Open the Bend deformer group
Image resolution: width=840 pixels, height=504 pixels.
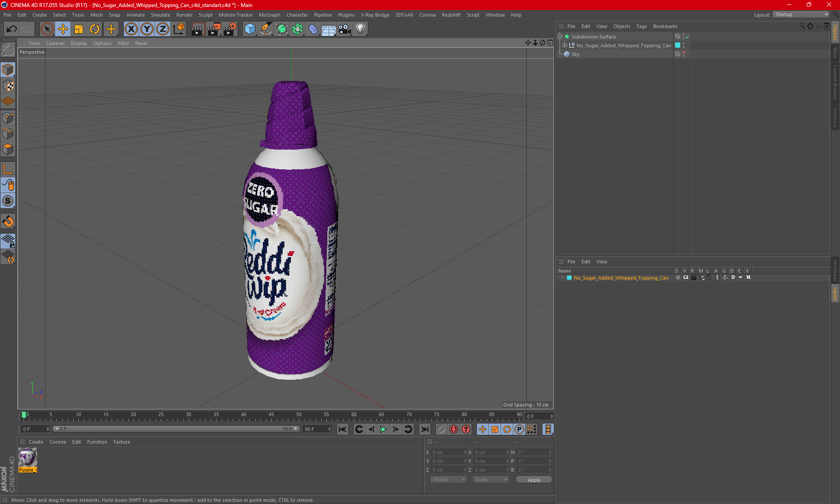tap(313, 29)
